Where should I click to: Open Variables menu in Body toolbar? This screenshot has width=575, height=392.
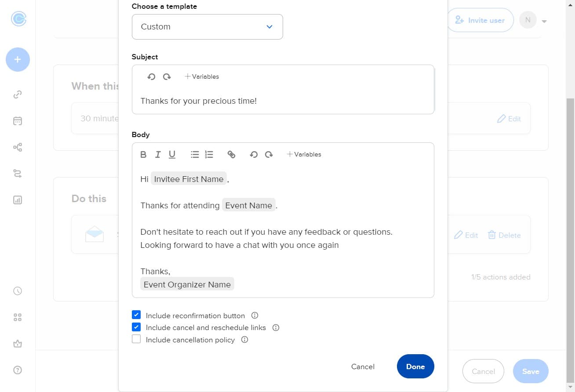click(x=304, y=154)
